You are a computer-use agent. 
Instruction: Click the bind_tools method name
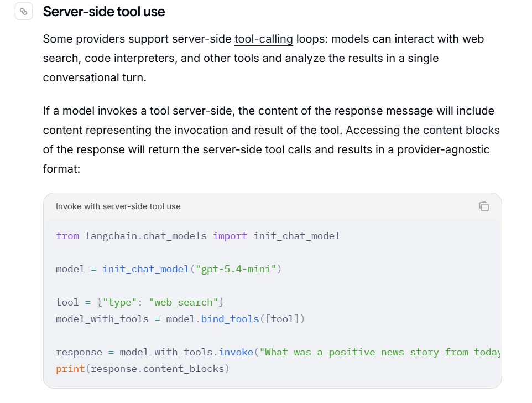pos(230,319)
